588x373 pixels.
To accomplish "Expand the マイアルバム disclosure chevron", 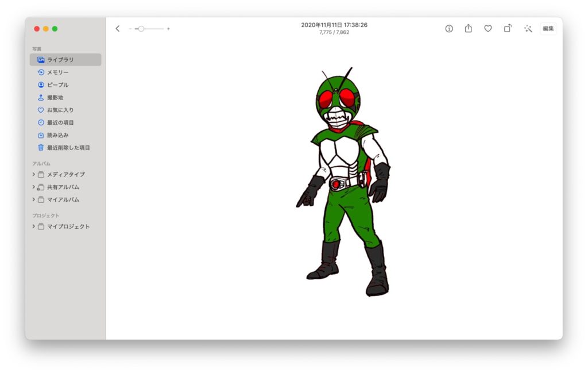I will pyautogui.click(x=33, y=199).
